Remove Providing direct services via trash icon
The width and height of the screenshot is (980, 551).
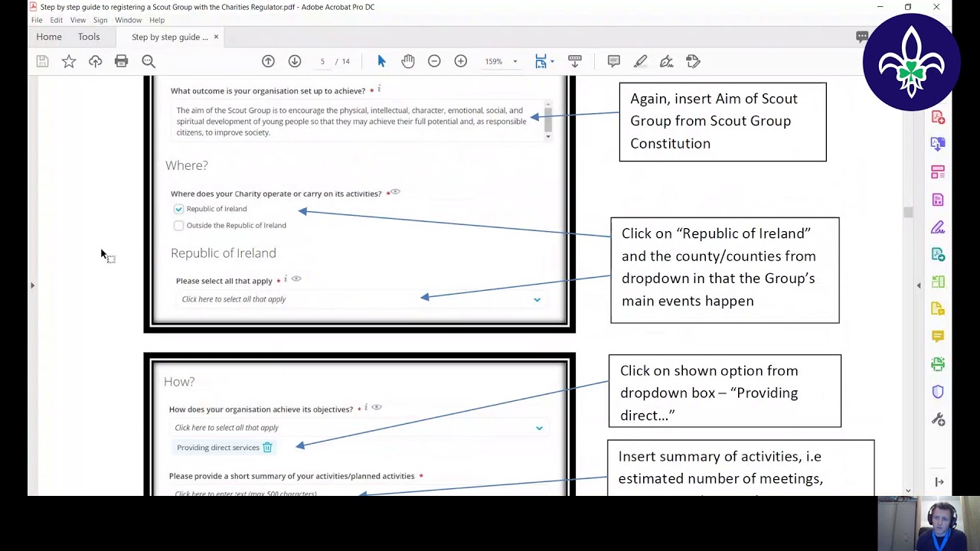267,448
